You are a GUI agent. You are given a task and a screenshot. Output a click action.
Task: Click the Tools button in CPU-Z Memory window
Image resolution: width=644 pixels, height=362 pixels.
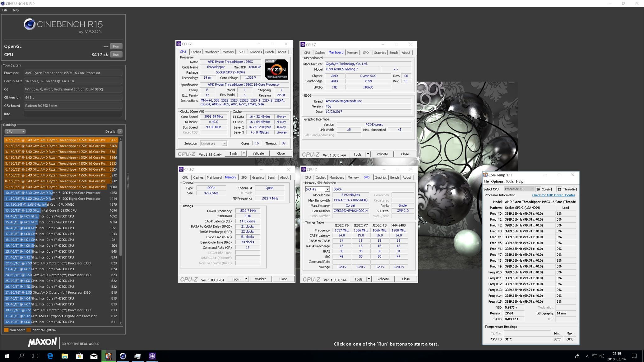pyautogui.click(x=235, y=279)
